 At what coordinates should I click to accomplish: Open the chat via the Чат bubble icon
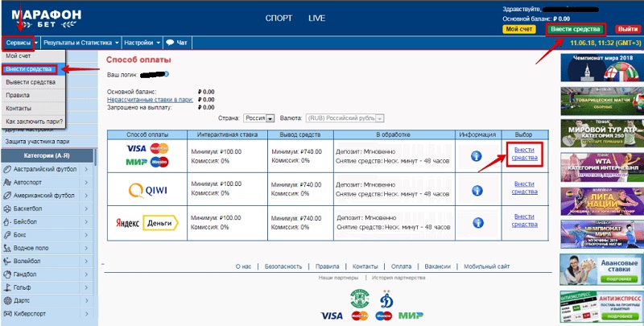click(x=171, y=42)
